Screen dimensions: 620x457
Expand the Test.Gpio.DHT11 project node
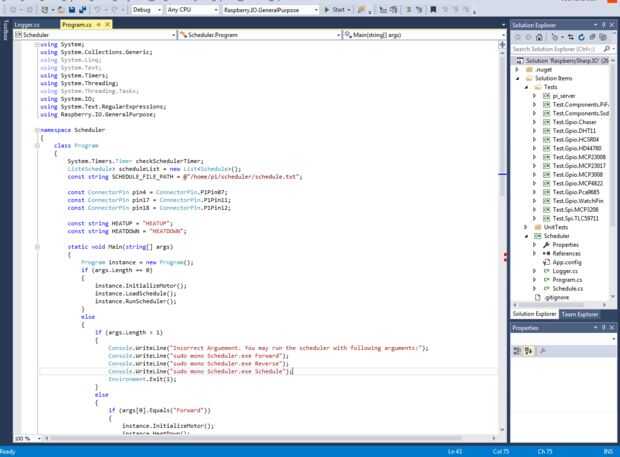pyautogui.click(x=534, y=130)
